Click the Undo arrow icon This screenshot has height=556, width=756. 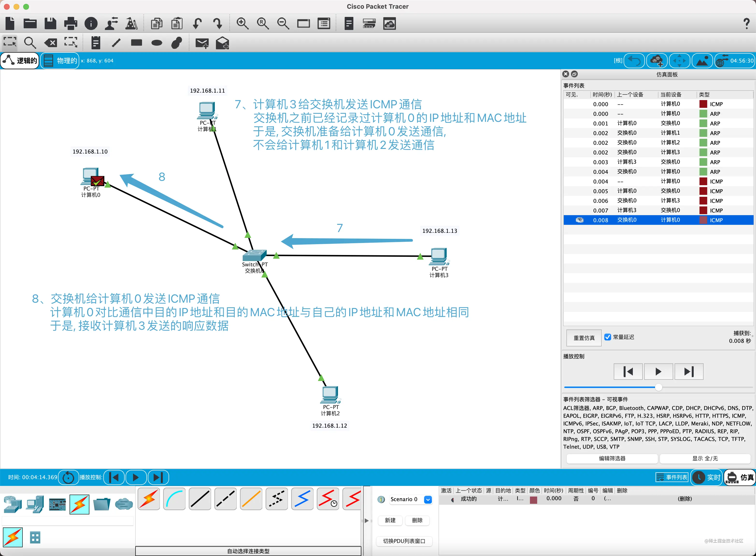pos(197,23)
